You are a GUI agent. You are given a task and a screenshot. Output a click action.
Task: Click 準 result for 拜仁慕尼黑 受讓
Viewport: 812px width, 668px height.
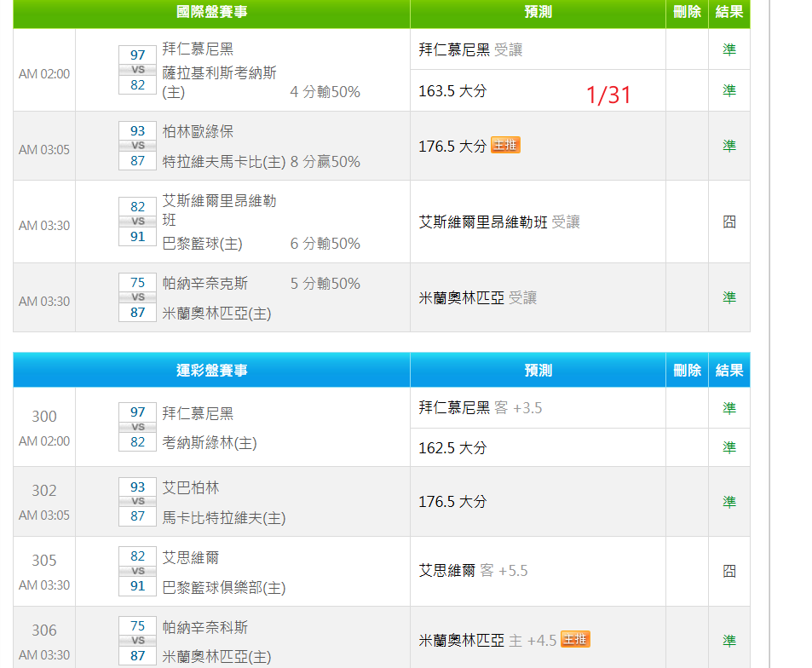point(729,49)
